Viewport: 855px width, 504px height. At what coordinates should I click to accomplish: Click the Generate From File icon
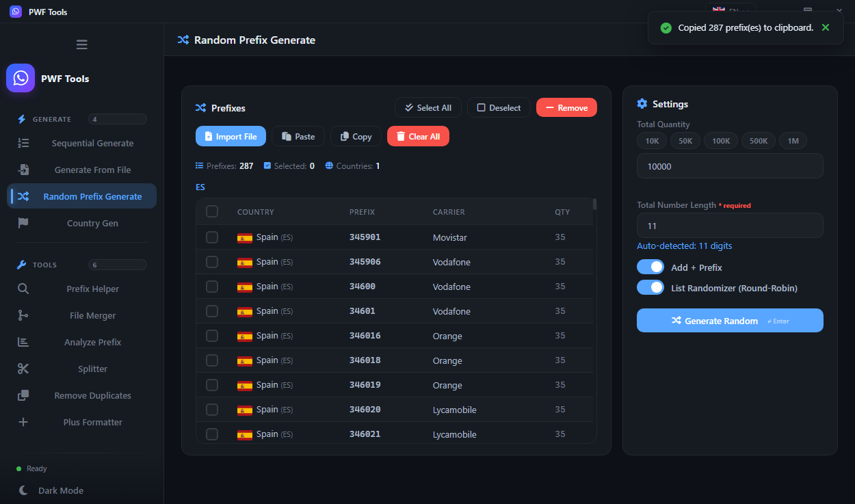click(23, 170)
